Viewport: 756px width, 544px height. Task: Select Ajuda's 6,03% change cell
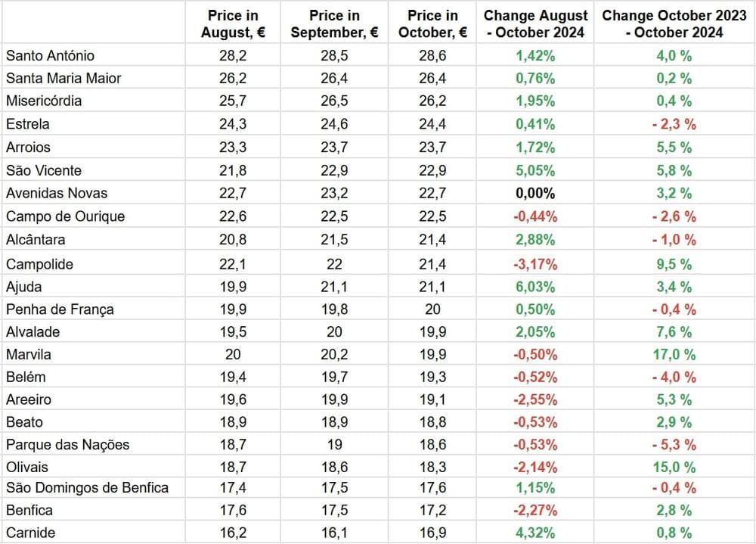[535, 287]
